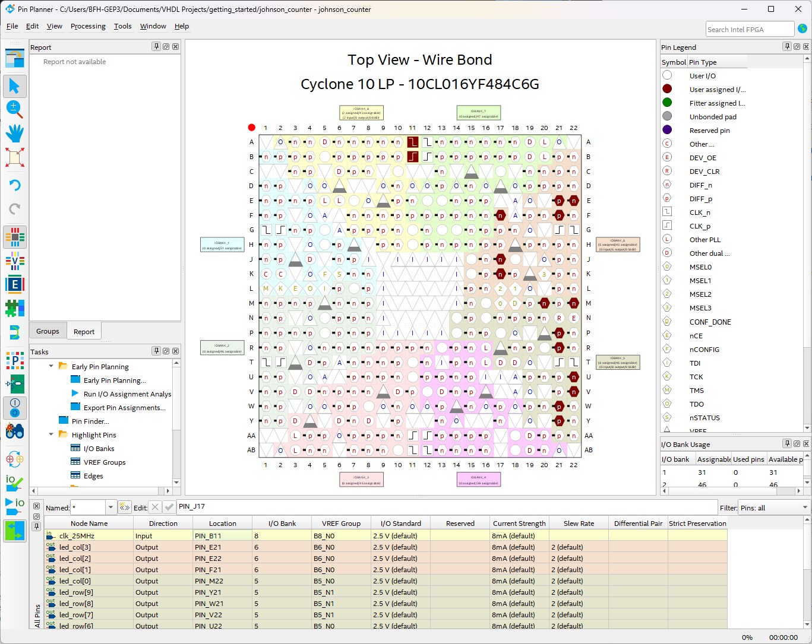The image size is (812, 644).
Task: Click the pin grid icon marked P
Action: click(15, 360)
